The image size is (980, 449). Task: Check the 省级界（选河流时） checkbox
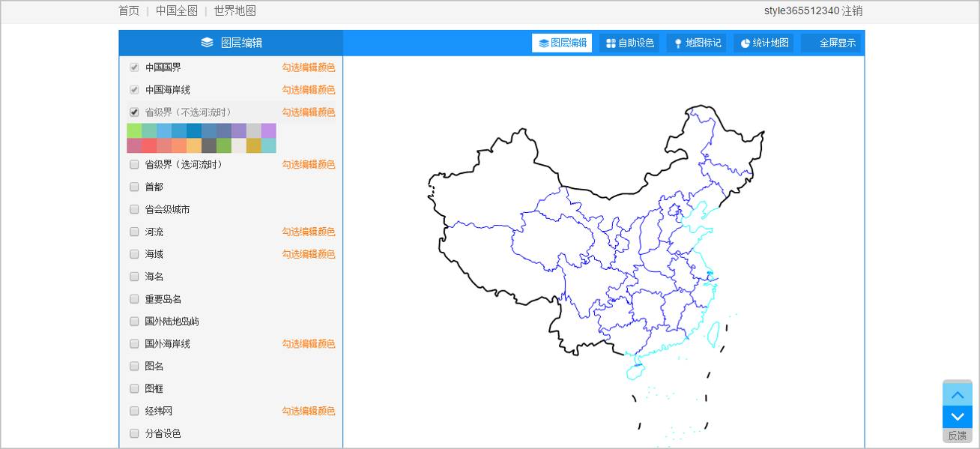coord(134,164)
